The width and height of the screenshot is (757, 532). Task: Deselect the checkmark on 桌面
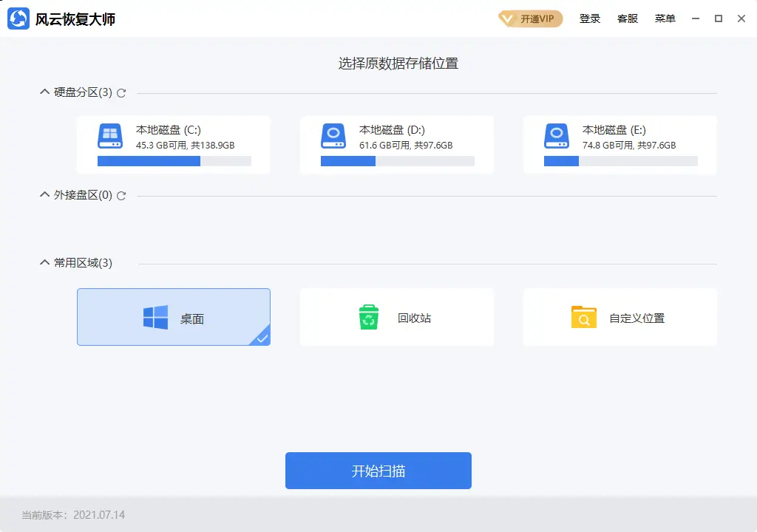(x=262, y=339)
